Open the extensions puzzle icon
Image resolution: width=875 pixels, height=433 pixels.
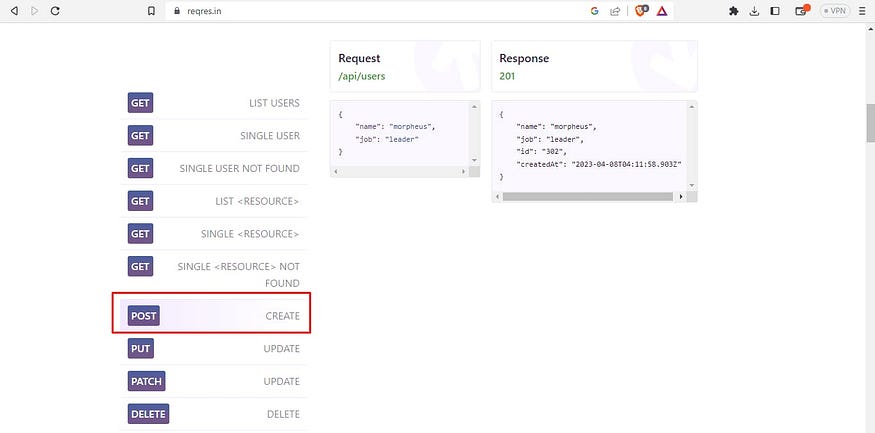pos(734,11)
